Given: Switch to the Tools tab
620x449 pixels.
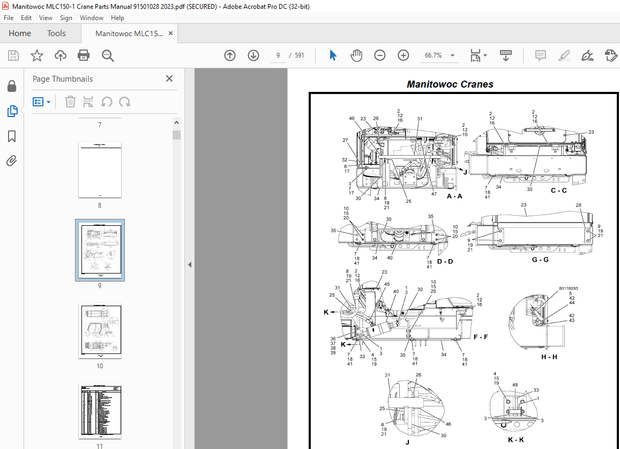Looking at the screenshot, I should tap(57, 33).
